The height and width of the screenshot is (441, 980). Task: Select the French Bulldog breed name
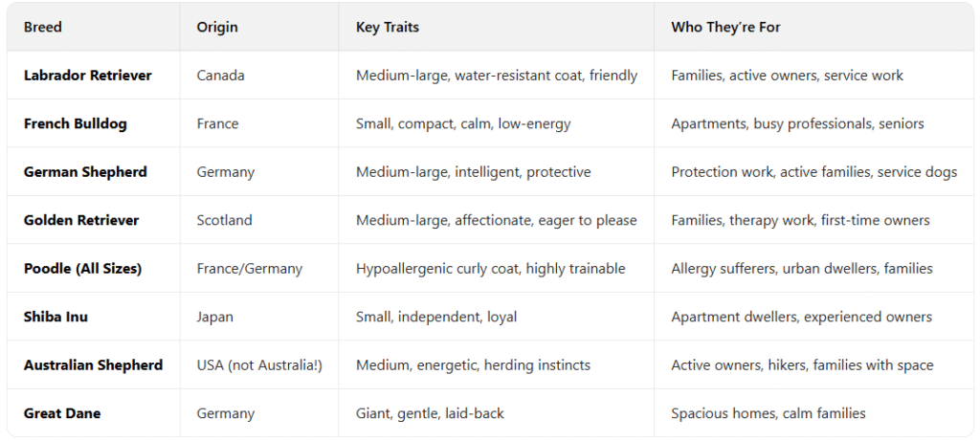pos(76,123)
